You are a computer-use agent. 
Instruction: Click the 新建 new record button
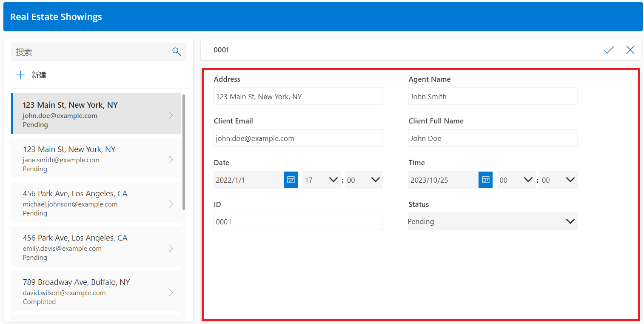31,75
